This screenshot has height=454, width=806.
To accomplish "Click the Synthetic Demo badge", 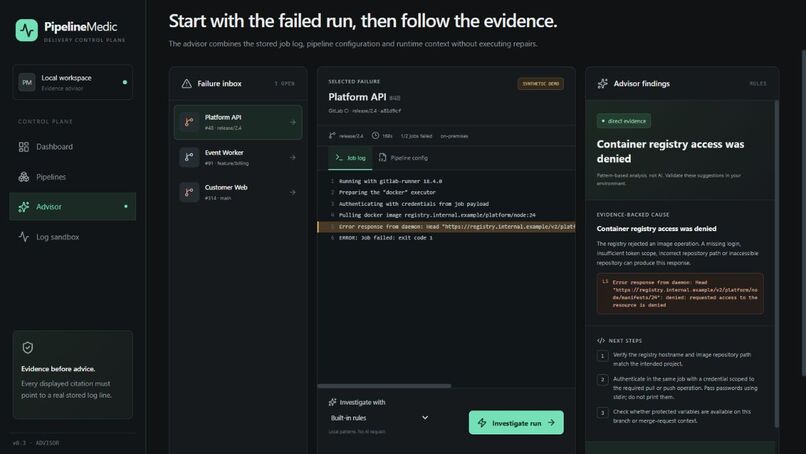I will point(540,84).
